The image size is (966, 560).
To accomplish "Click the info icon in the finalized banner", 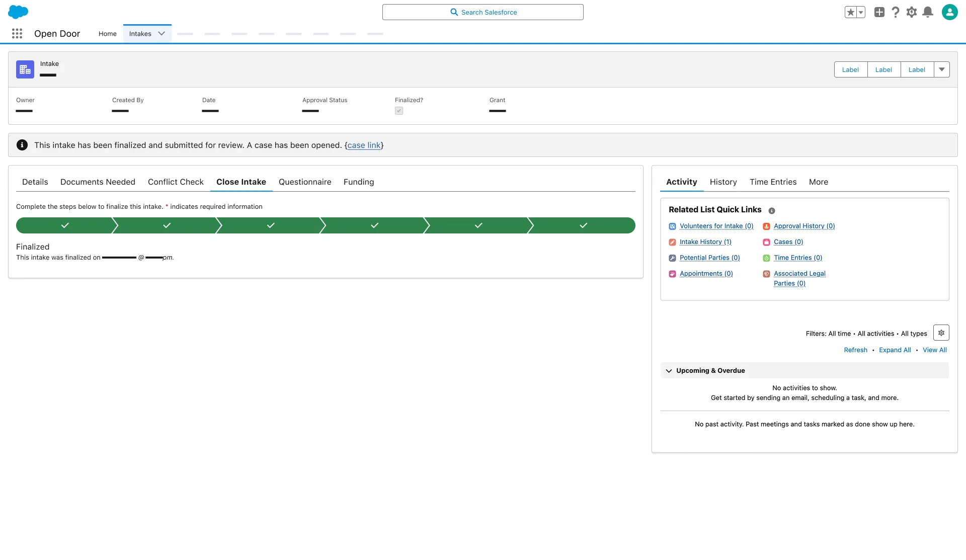I will [22, 145].
